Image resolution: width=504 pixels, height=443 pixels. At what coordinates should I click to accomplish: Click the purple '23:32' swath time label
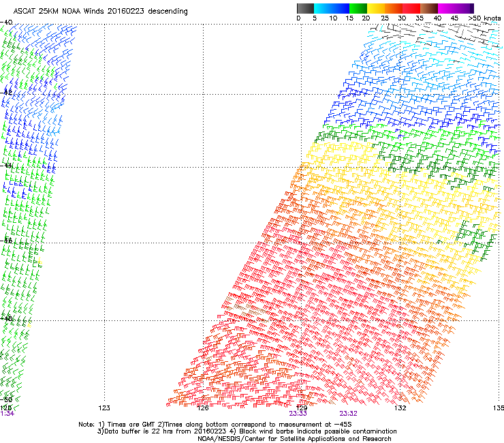(349, 414)
